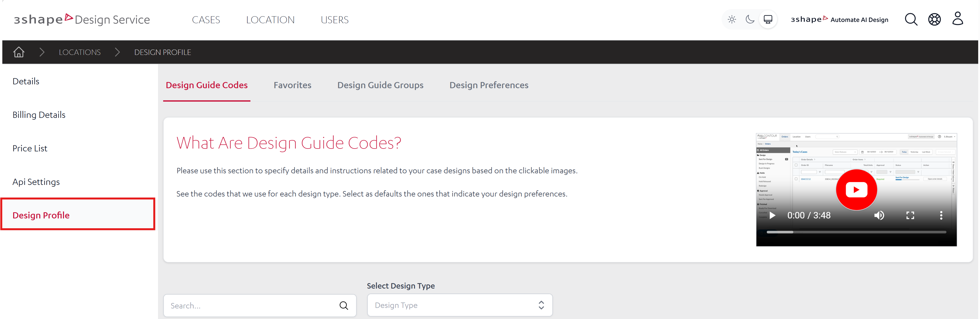This screenshot has width=980, height=319.
Task: Open the Design Type dropdown
Action: pyautogui.click(x=460, y=305)
